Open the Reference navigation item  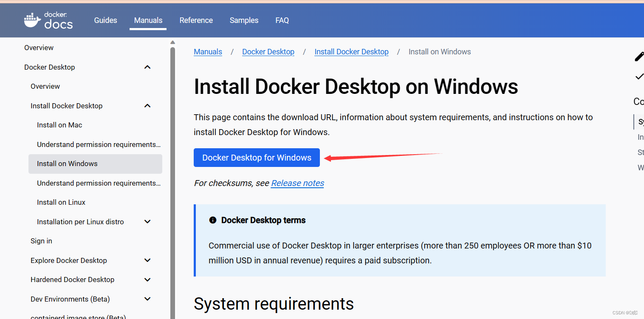pos(196,20)
